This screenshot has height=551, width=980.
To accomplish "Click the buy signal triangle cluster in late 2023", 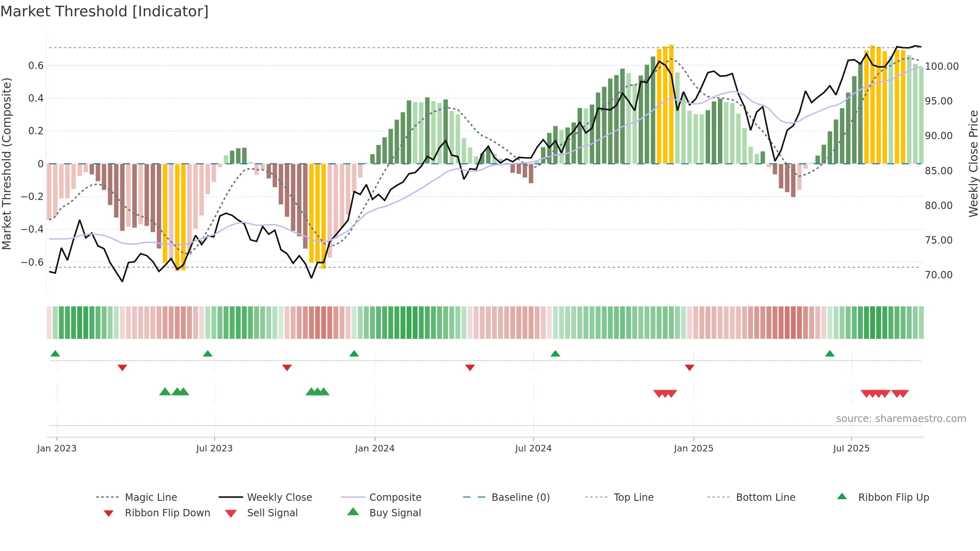I will (x=317, y=392).
